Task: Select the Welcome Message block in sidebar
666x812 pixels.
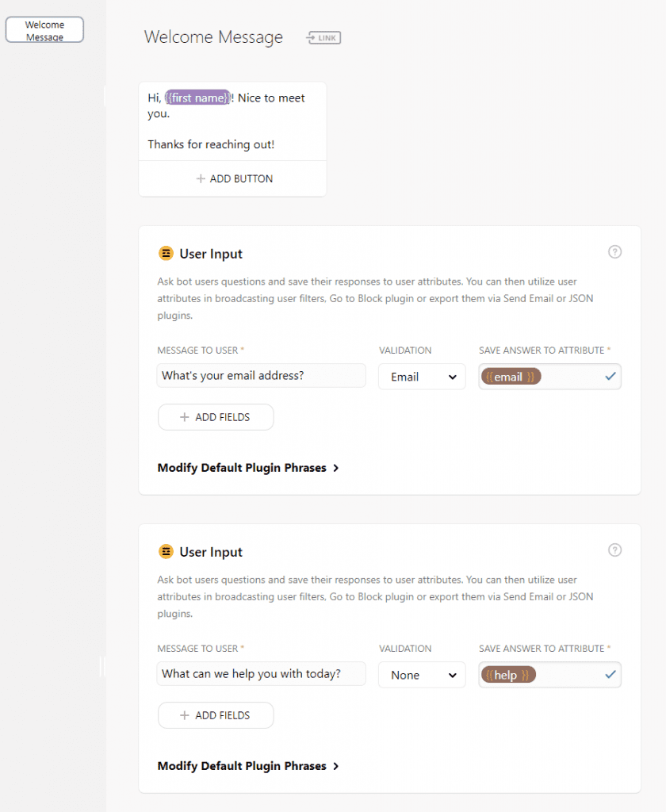Action: pyautogui.click(x=44, y=29)
